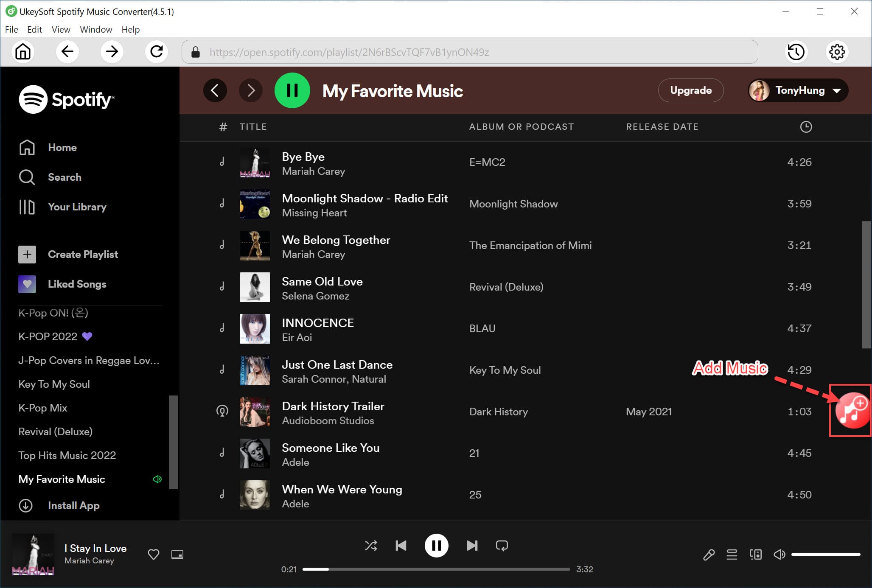Image resolution: width=872 pixels, height=588 pixels.
Task: Click the Liked Songs sidebar item
Action: pos(76,284)
